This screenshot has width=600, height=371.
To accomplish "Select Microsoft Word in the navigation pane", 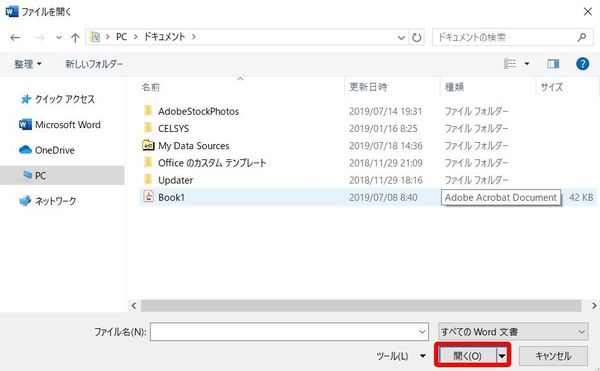I will tap(60, 125).
